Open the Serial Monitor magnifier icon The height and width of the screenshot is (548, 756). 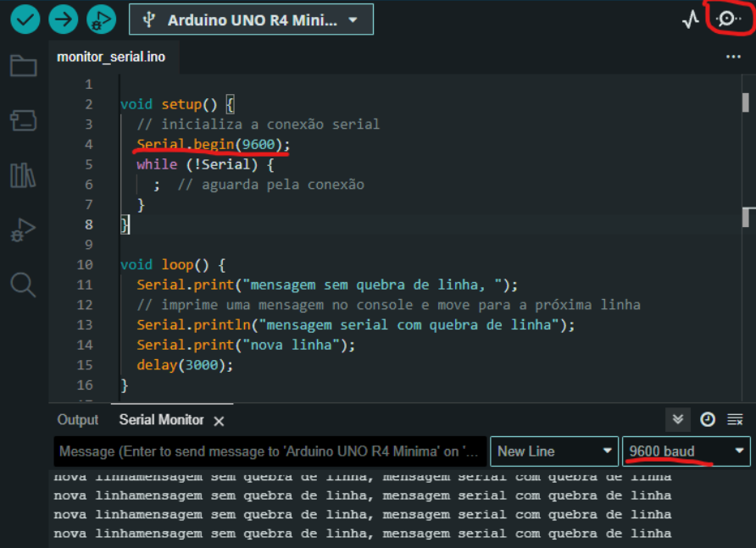tap(728, 19)
